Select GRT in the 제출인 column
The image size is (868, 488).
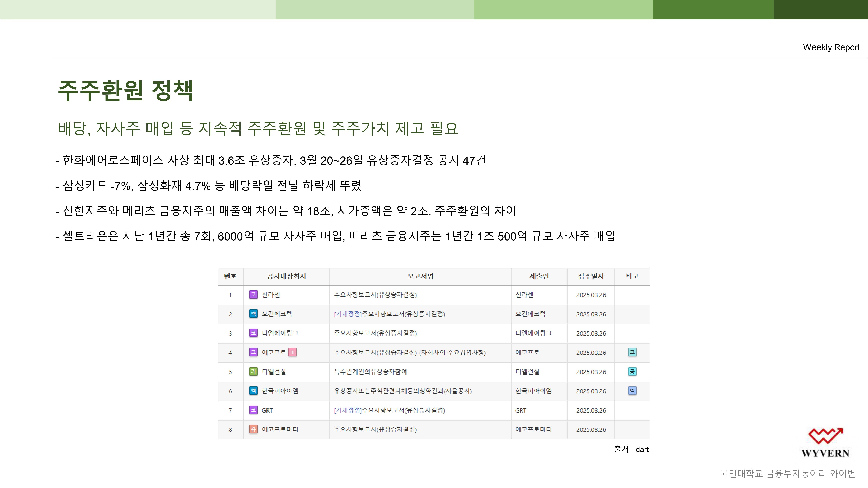tap(521, 410)
